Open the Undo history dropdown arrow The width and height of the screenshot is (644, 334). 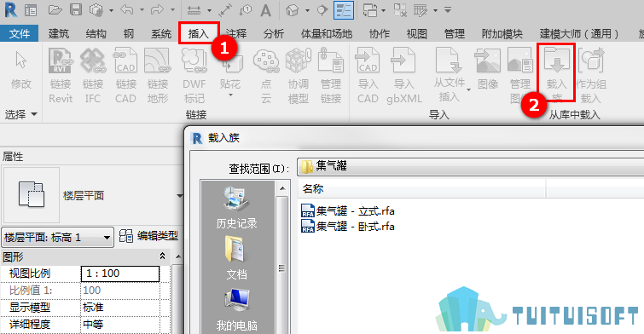click(142, 10)
